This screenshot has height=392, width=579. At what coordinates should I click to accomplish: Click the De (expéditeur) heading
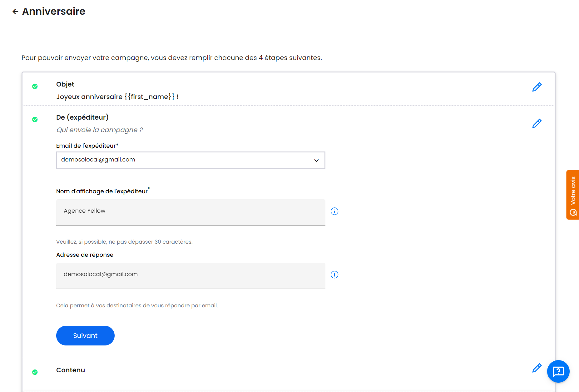(82, 117)
